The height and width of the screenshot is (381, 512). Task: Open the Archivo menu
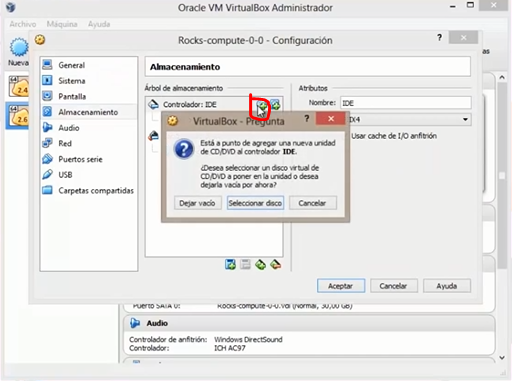click(23, 24)
